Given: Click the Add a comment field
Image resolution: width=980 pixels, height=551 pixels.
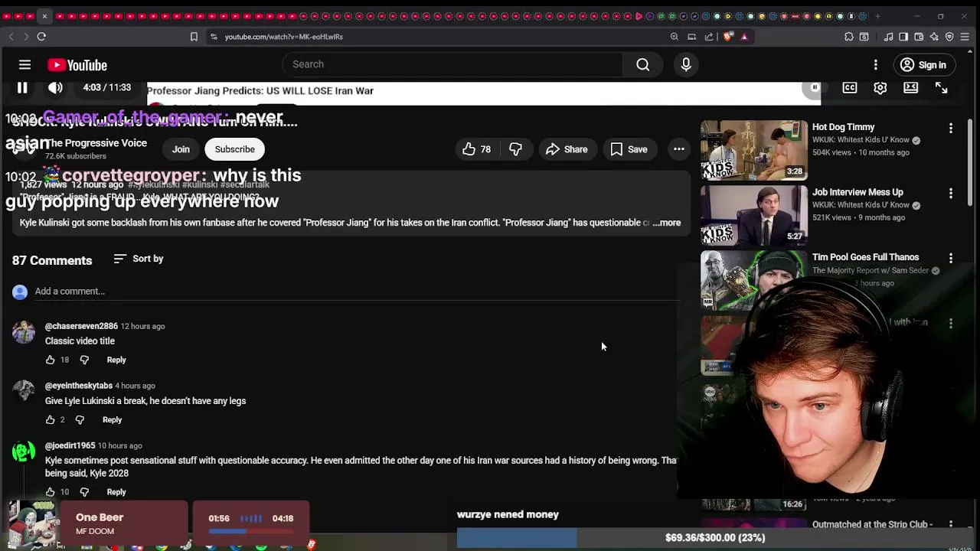Looking at the screenshot, I should 357,292.
